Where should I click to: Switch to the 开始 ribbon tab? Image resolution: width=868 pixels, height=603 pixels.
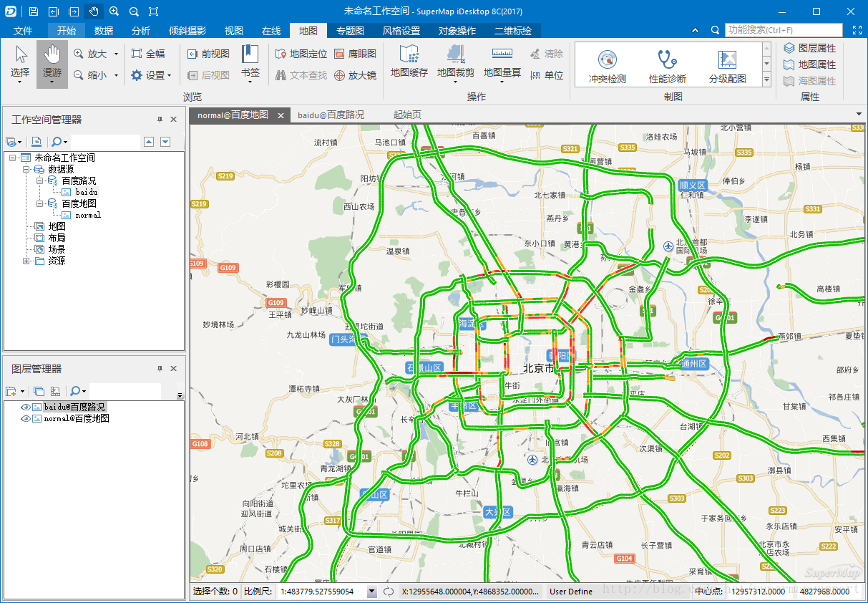pos(67,31)
